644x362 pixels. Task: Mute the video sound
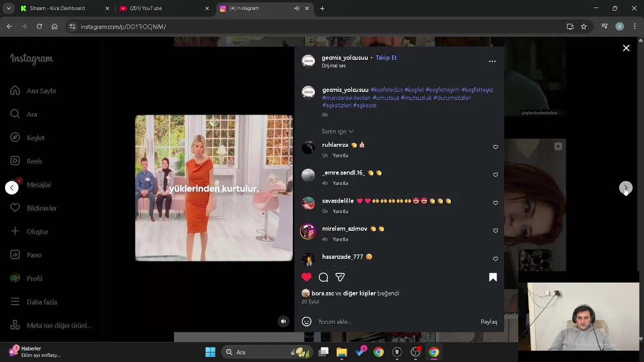point(284,321)
